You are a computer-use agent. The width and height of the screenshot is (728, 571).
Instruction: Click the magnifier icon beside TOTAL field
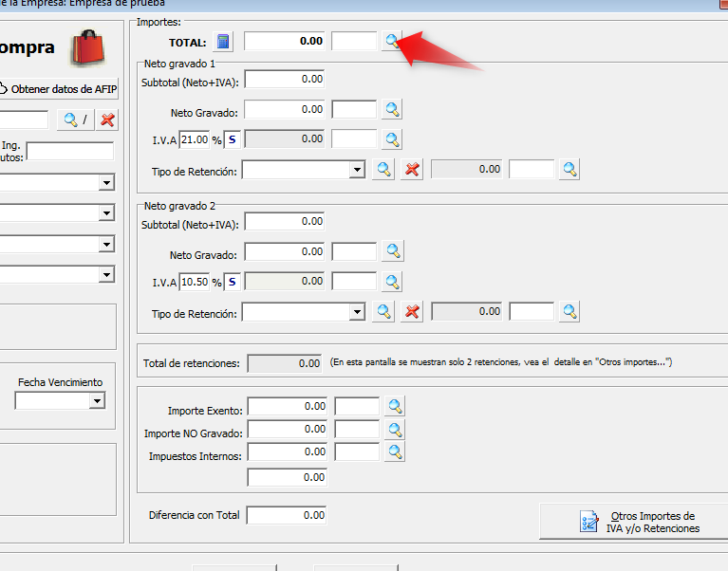pyautogui.click(x=392, y=41)
